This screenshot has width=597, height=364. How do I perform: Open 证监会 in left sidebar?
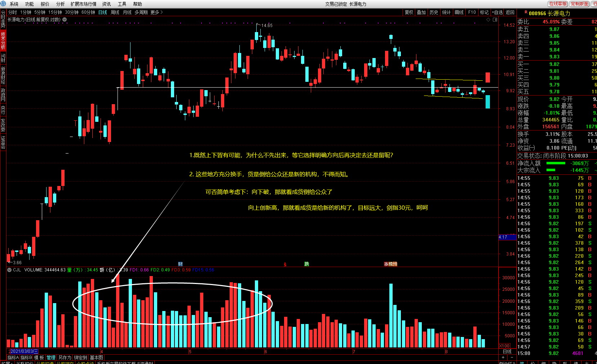point(3,142)
